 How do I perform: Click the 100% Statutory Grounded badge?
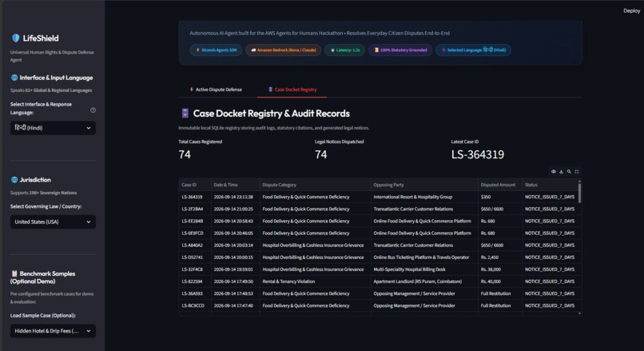coord(400,50)
